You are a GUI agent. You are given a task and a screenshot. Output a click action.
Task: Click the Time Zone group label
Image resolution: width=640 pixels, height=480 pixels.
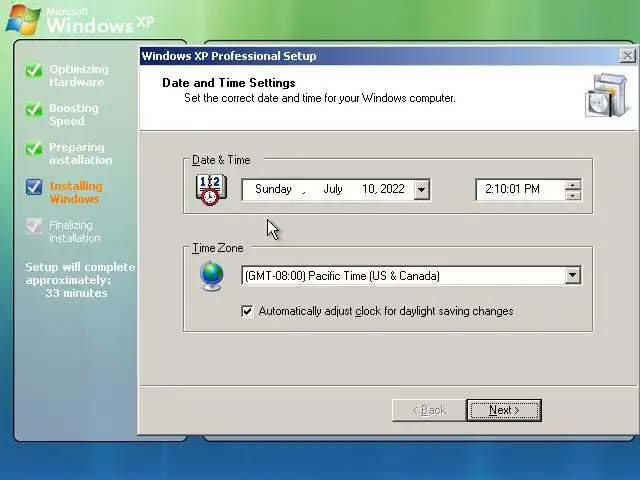tap(218, 248)
